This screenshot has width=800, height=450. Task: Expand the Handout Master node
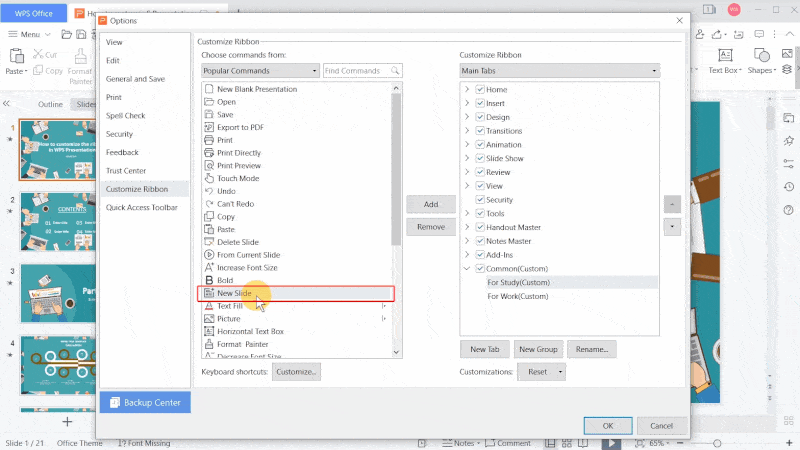(467, 227)
